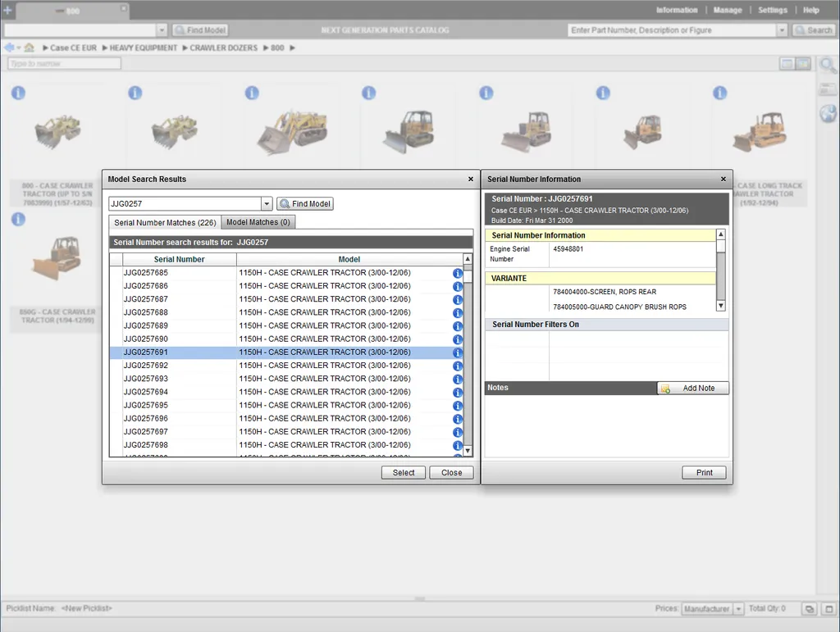
Task: Close the Model Search Results dialog
Action: point(470,180)
